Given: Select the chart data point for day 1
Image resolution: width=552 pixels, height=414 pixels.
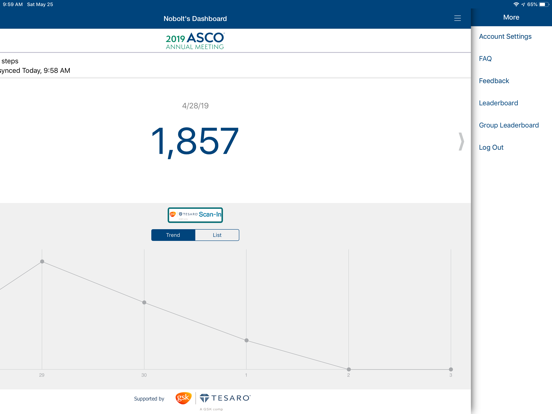Looking at the screenshot, I should pos(246,340).
